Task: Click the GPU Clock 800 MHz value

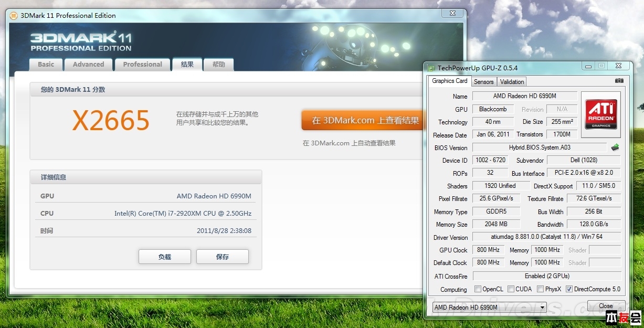Action: (488, 250)
